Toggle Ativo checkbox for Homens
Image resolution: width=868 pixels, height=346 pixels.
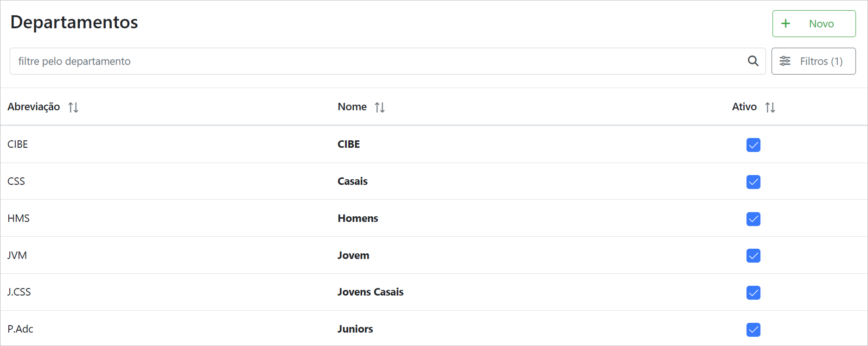(753, 219)
